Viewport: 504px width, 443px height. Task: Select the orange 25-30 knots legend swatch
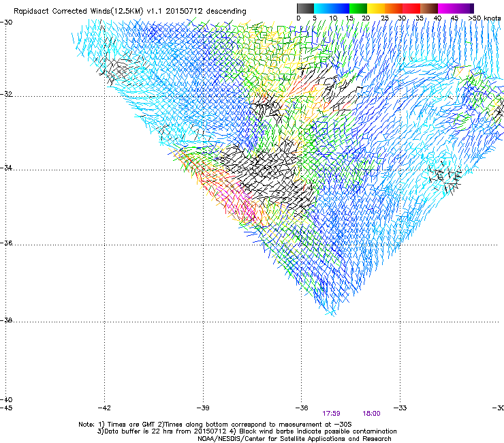pyautogui.click(x=394, y=8)
